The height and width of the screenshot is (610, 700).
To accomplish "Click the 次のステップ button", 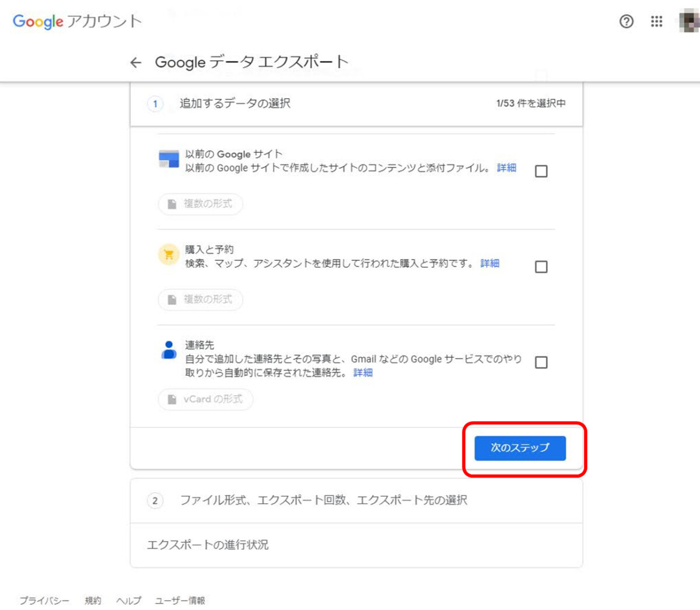I will (520, 448).
